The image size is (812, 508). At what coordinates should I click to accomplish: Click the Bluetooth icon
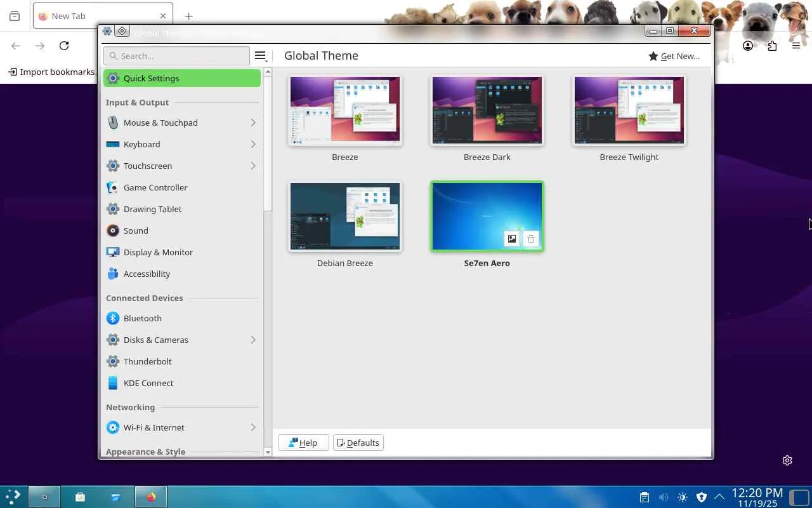point(113,318)
